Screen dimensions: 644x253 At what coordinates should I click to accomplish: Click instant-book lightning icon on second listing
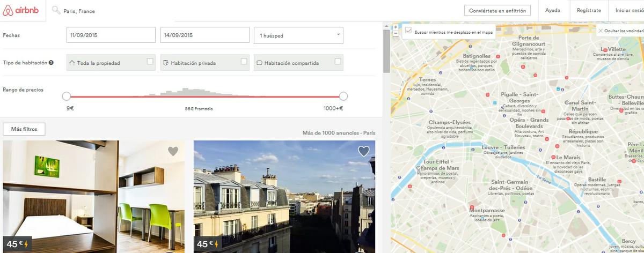point(216,244)
